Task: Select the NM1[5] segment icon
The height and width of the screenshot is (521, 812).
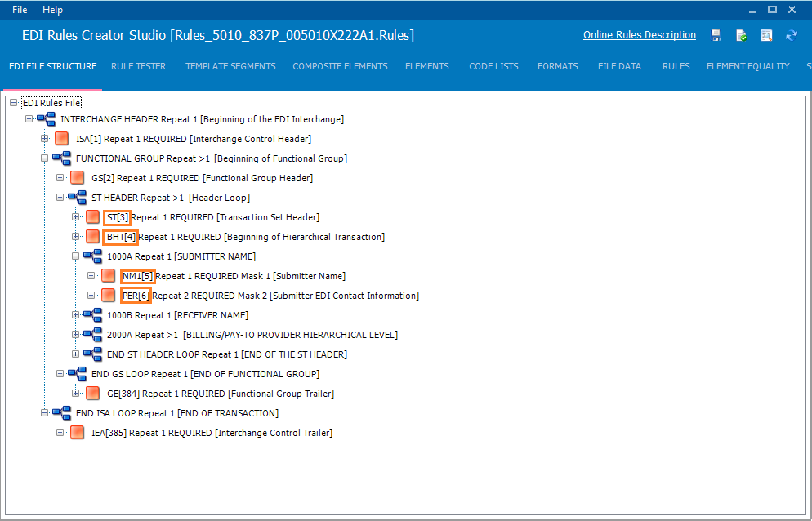Action: 108,276
